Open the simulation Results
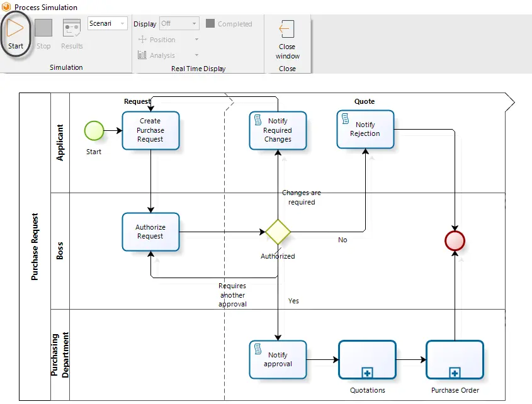532x404 pixels. [x=72, y=34]
